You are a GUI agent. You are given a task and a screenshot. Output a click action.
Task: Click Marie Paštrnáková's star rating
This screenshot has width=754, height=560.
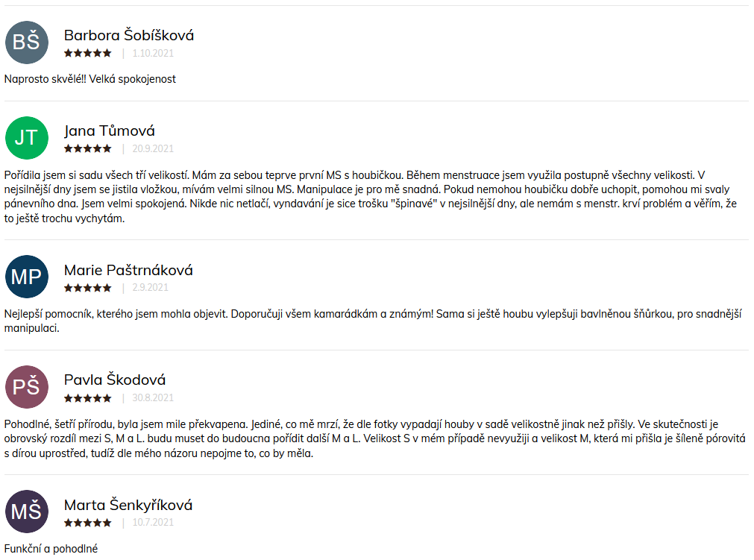tap(87, 287)
